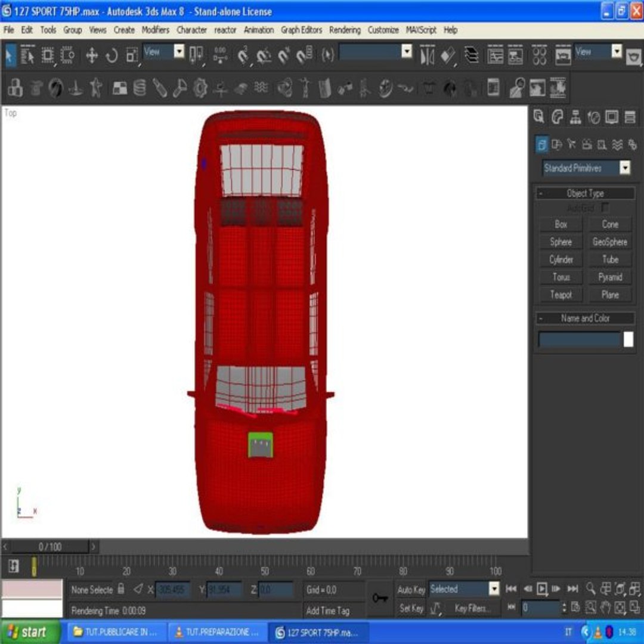The image size is (644, 644).
Task: Activate the Select and Move tool
Action: 92,55
